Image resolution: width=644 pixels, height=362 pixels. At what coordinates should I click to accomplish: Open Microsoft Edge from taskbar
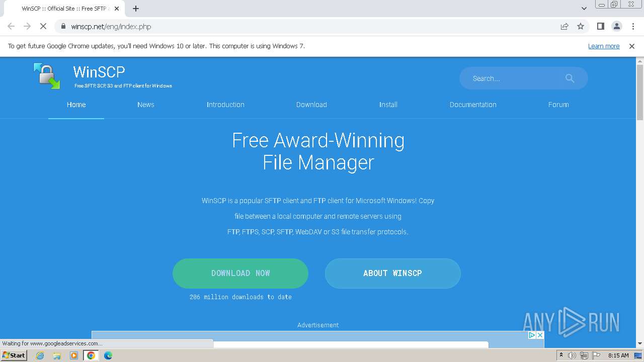pos(108,355)
